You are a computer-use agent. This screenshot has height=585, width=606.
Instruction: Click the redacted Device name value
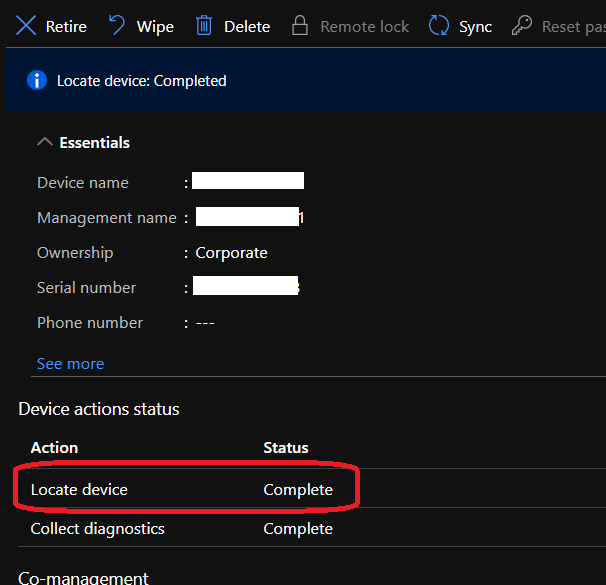pyautogui.click(x=248, y=181)
